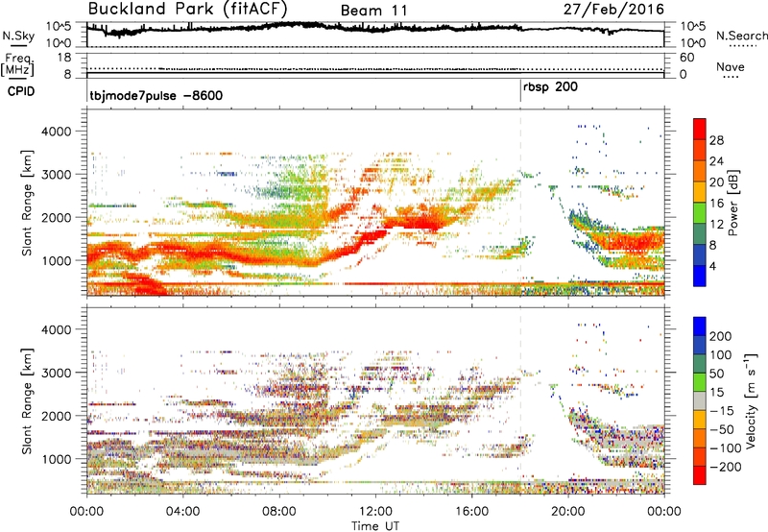
Task: Click the 'Nave' legend label
Action: tap(731, 66)
